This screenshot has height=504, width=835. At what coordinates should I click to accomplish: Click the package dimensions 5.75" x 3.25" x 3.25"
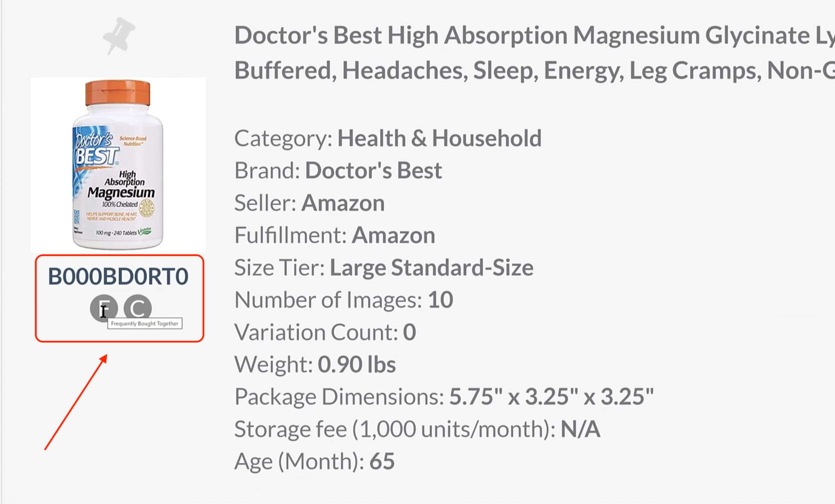pos(551,397)
